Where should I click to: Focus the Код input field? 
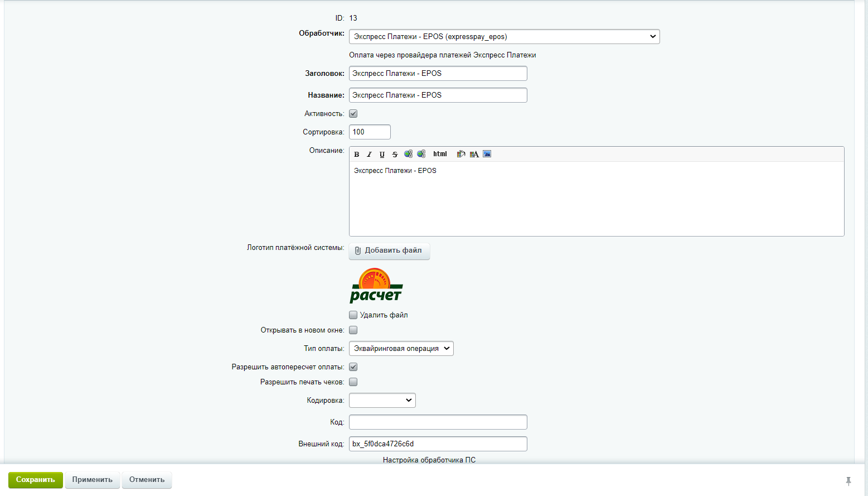(x=438, y=422)
